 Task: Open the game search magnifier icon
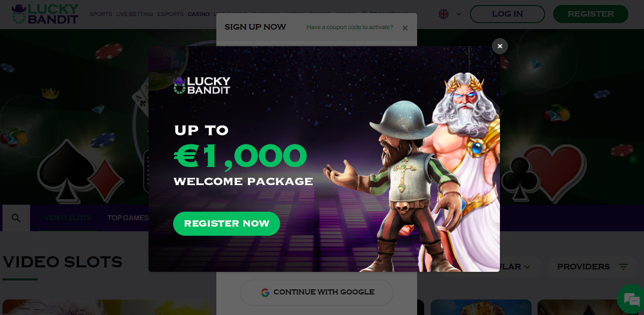16,218
